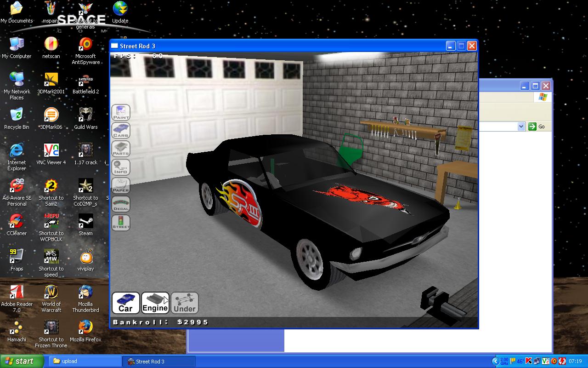588x368 pixels.
Task: Switch to the Car view tab
Action: [125, 303]
